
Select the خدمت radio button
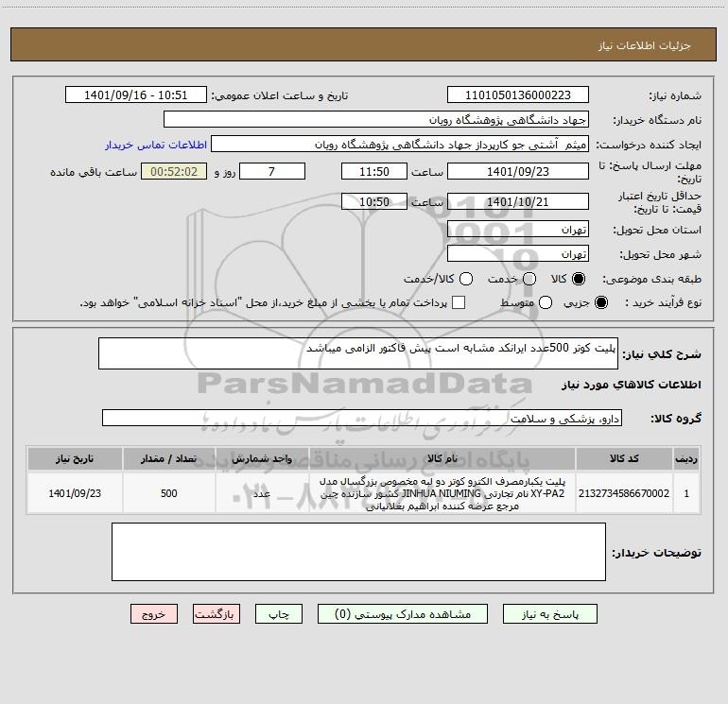[529, 279]
